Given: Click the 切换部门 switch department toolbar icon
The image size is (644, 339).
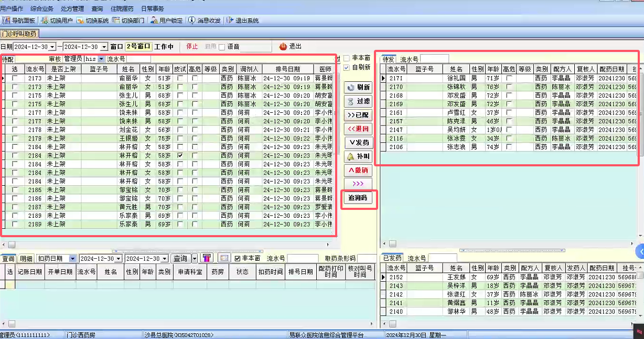Looking at the screenshot, I should [x=128, y=20].
